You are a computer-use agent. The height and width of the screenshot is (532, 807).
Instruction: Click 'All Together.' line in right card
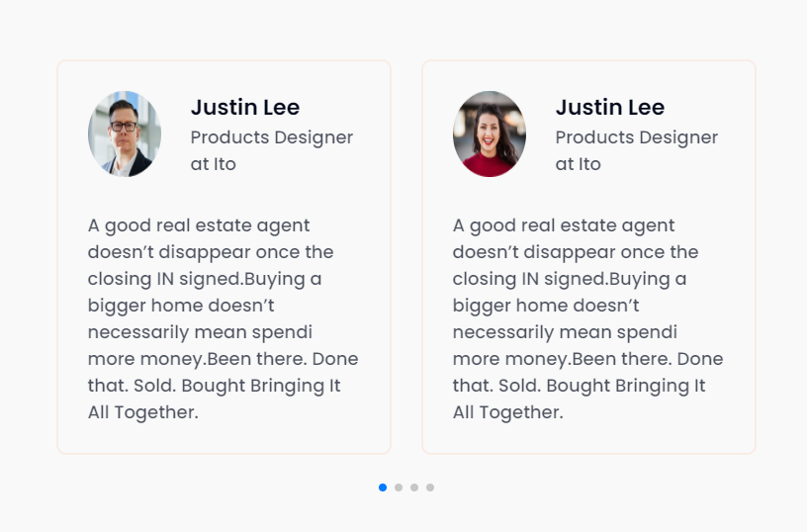click(x=508, y=412)
